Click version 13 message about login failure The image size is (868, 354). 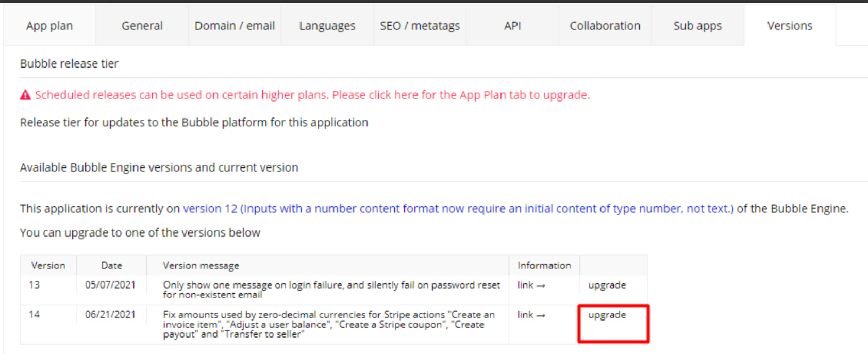(x=331, y=290)
